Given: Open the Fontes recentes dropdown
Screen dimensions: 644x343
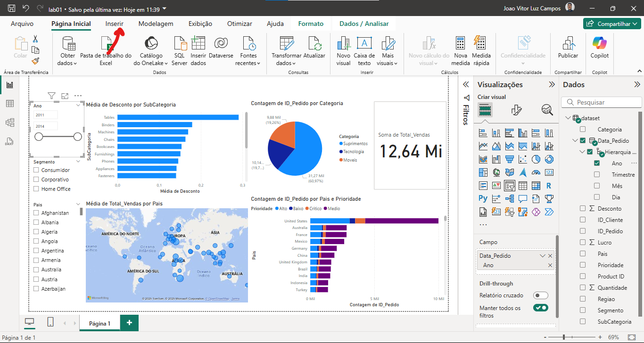Looking at the screenshot, I should pyautogui.click(x=258, y=63).
